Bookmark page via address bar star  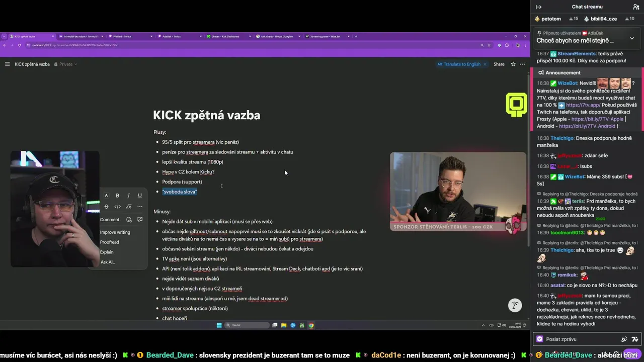click(489, 45)
